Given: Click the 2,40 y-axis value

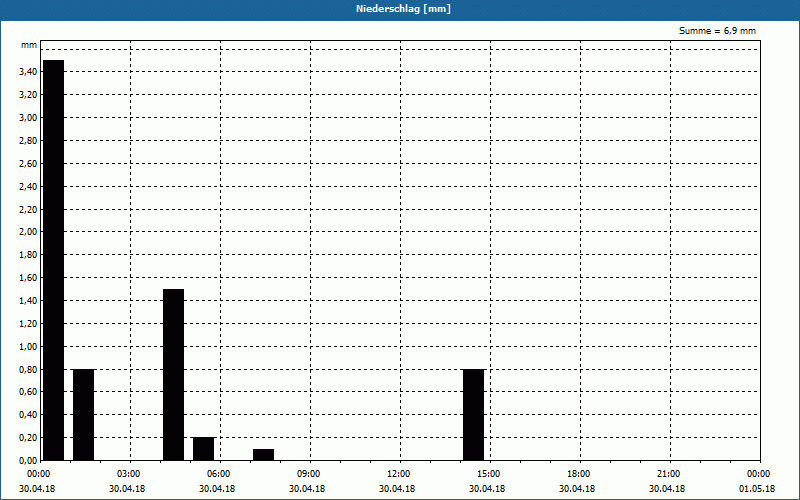Looking at the screenshot, I should click(x=28, y=187).
